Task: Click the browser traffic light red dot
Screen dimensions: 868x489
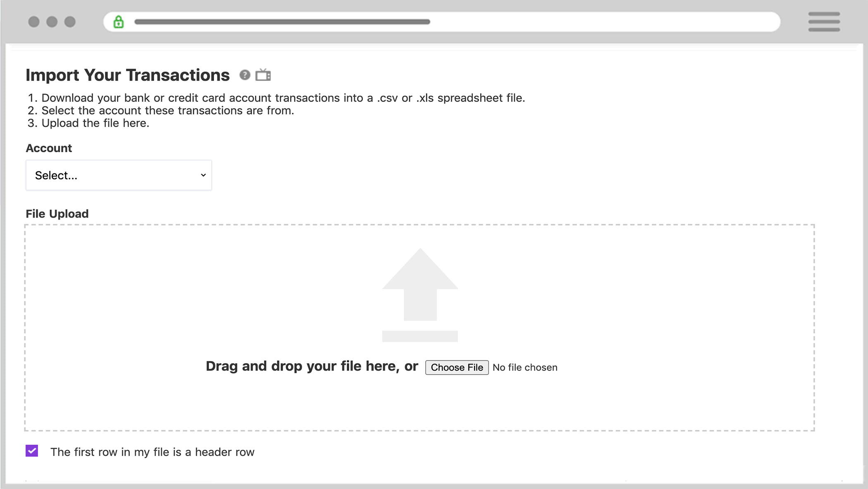Action: pyautogui.click(x=33, y=22)
